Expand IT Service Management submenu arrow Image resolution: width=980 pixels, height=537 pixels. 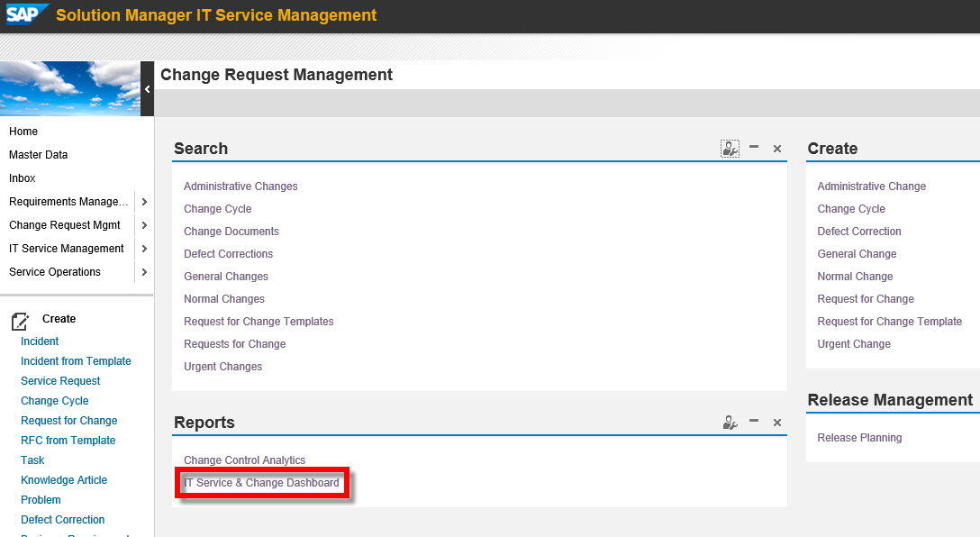pyautogui.click(x=144, y=249)
